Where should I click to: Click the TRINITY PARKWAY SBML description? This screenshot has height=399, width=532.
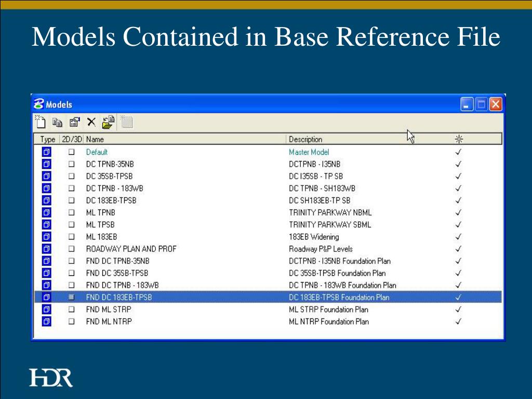click(330, 224)
